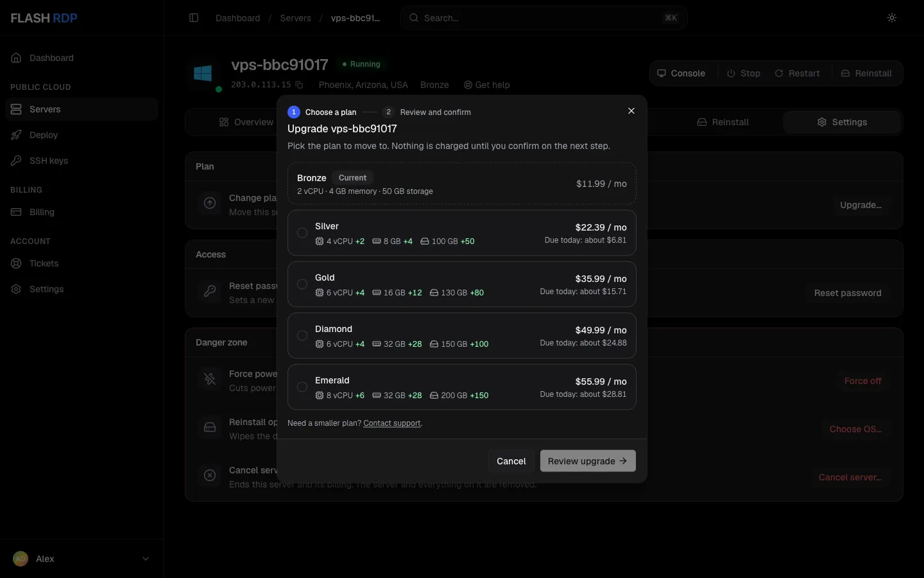
Task: Click the Windows logo server icon
Action: [x=203, y=73]
